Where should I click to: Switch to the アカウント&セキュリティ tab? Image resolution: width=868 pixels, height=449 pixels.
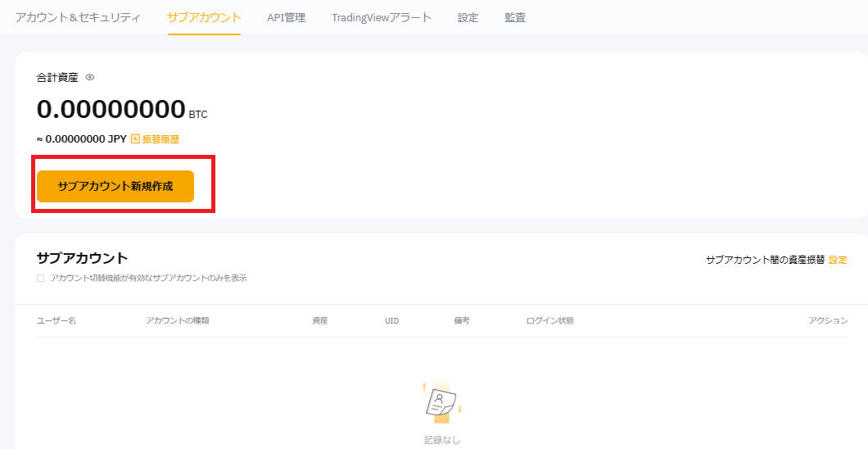78,17
